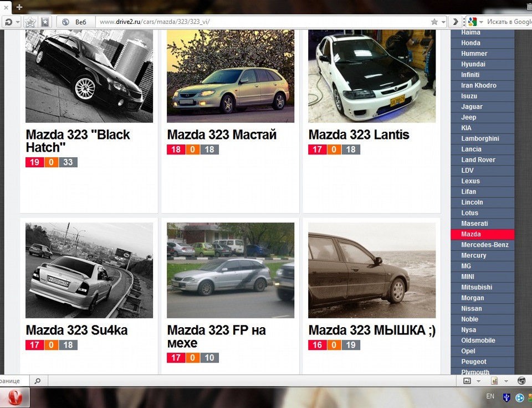
Task: Click the orange 0 badge under Lantis
Action: click(334, 149)
